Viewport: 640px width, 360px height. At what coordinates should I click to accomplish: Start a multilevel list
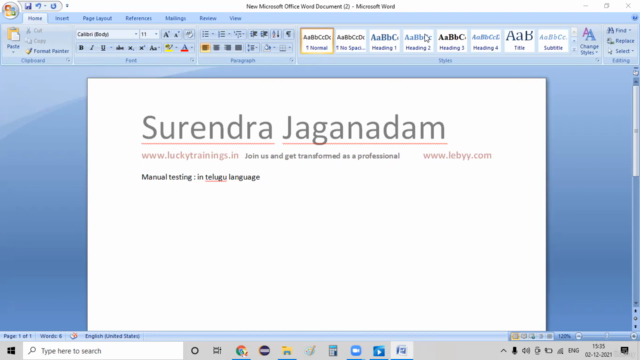click(x=238, y=34)
